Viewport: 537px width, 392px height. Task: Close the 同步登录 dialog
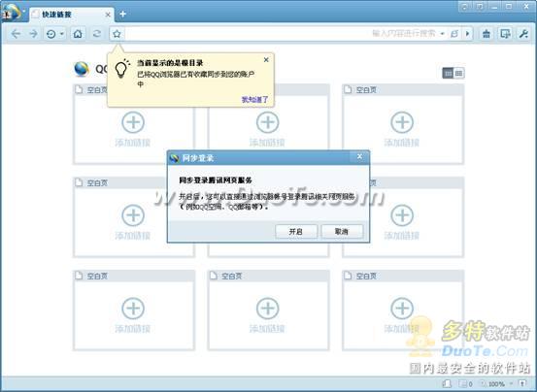[x=359, y=156]
